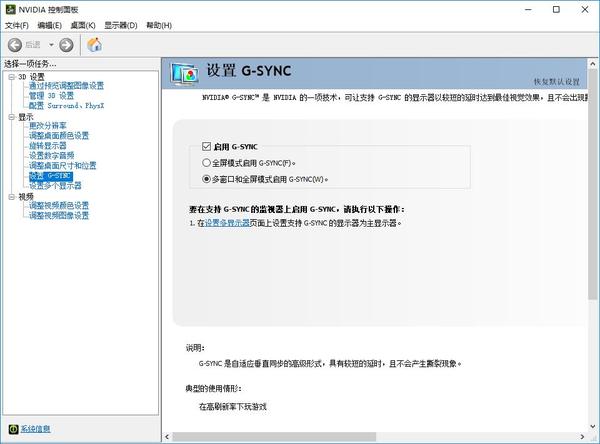Click the system information icon at bottom left
600x444 pixels.
click(13, 429)
